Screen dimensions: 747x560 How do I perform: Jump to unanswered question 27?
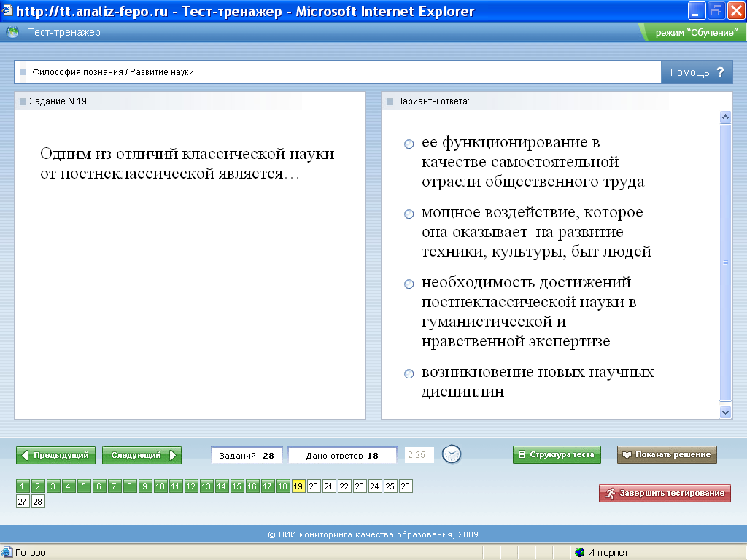click(23, 502)
